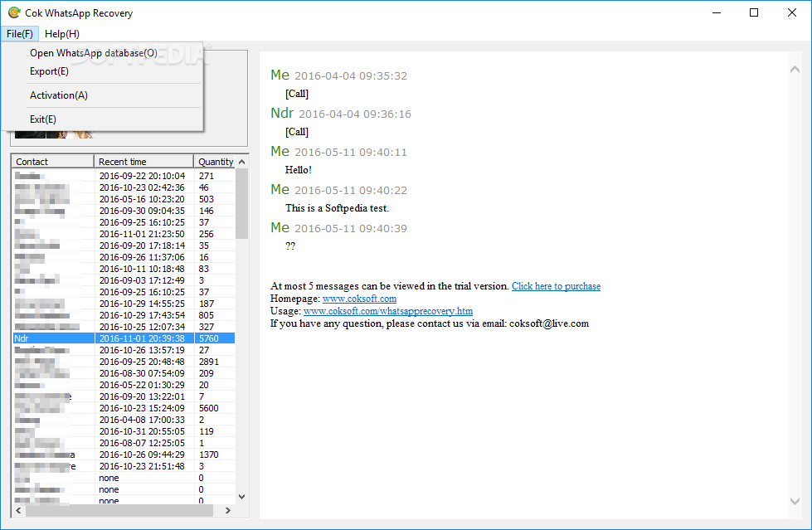Select row with time 2016-11-01 21:23:50
This screenshot has width=812, height=530.
[x=124, y=234]
